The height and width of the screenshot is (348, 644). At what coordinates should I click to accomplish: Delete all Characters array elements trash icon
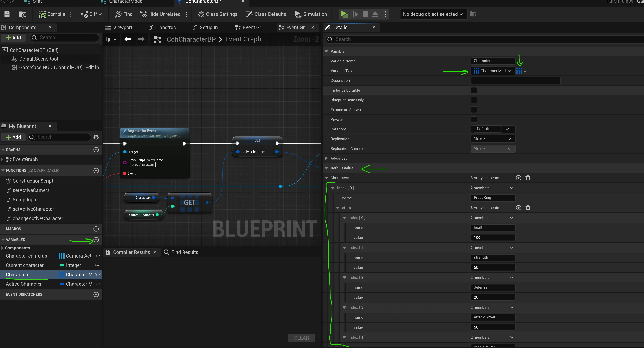[x=528, y=178]
